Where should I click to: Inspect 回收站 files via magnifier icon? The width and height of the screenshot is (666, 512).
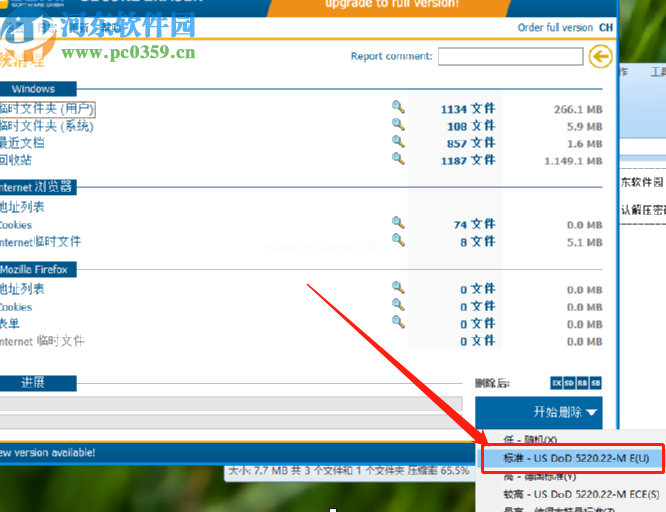pos(398,159)
